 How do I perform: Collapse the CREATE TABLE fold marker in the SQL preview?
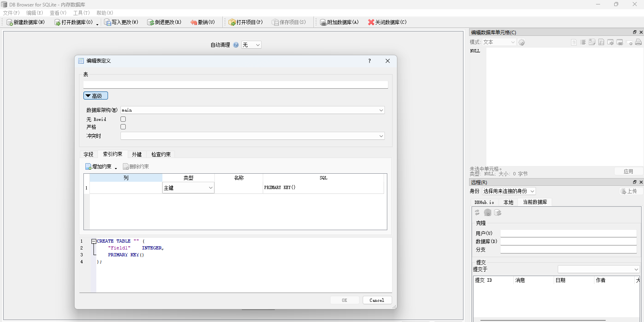[x=93, y=241]
